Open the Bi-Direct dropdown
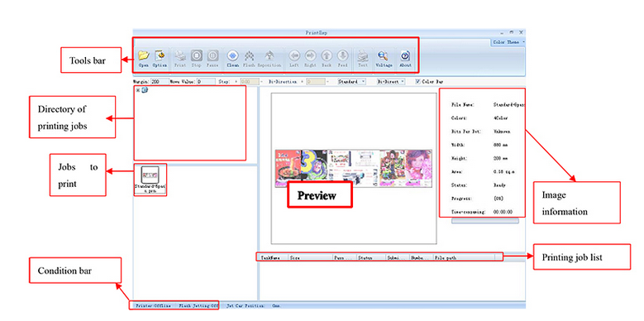 (391, 82)
